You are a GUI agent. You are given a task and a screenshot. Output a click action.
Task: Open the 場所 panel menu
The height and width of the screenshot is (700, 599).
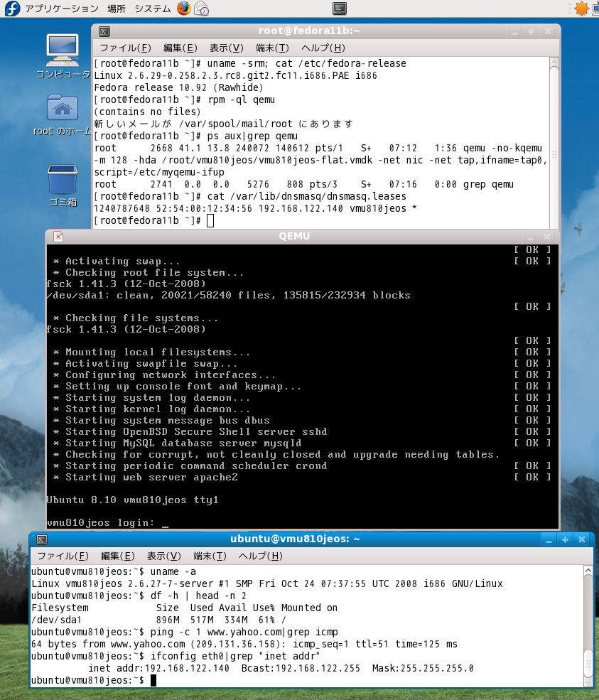point(117,9)
